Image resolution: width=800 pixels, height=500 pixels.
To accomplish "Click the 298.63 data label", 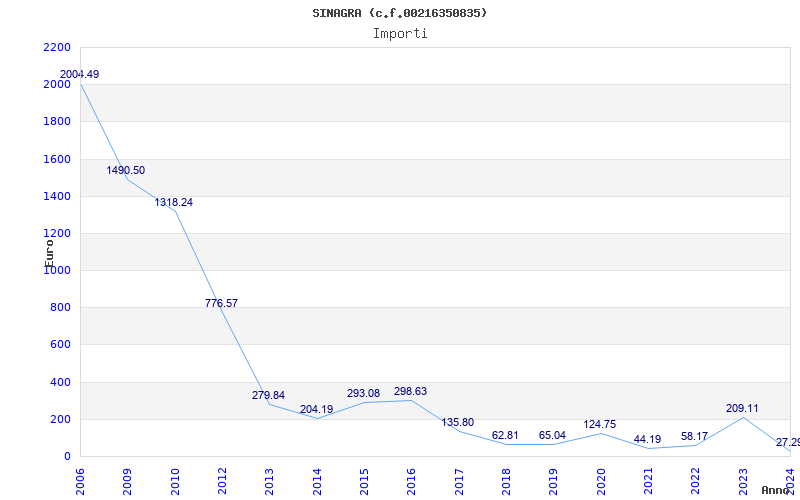I will tap(410, 392).
